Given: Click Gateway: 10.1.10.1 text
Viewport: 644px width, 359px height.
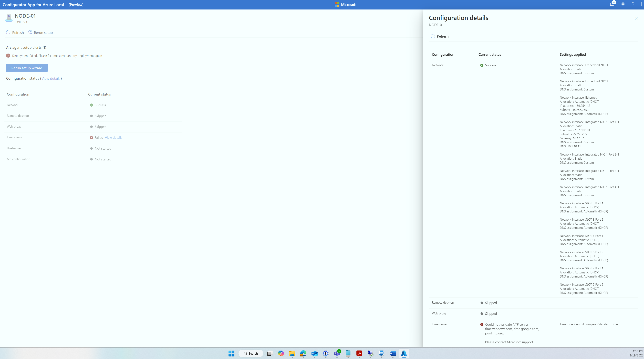Looking at the screenshot, I should 572,138.
